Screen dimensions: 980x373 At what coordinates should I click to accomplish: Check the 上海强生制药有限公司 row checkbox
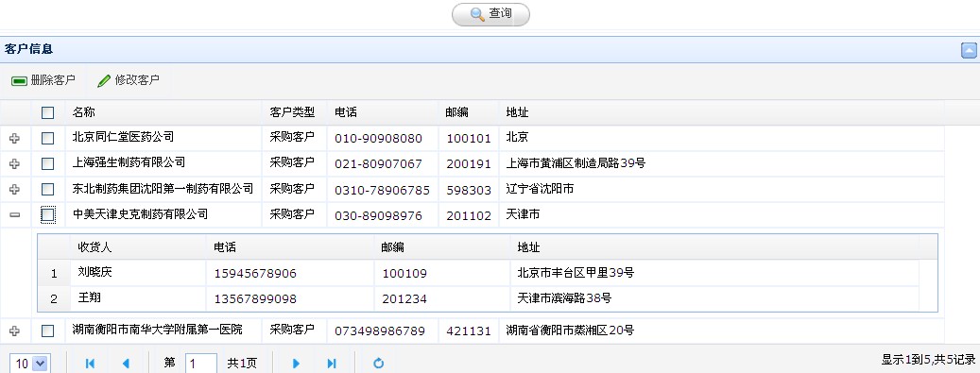click(x=47, y=163)
